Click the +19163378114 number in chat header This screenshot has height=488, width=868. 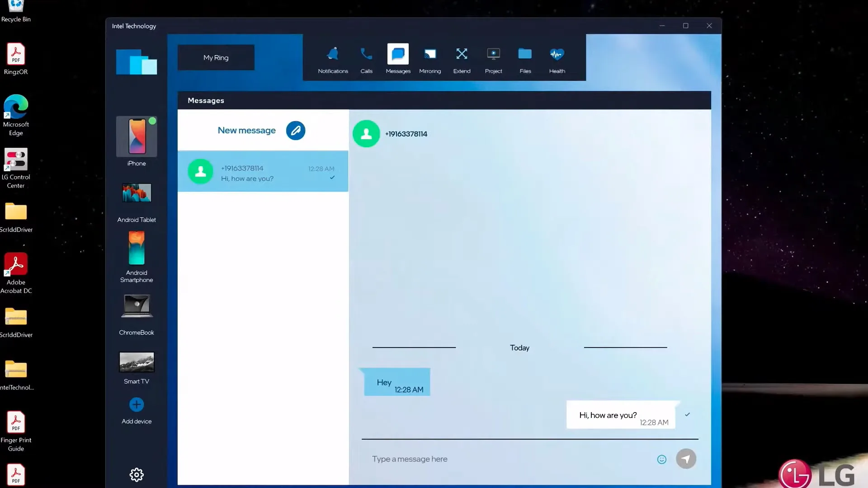pos(406,134)
